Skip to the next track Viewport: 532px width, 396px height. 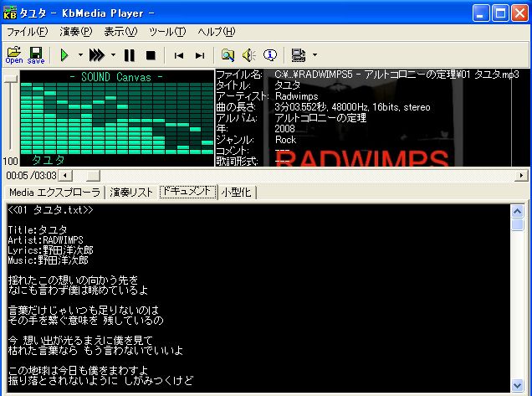[200, 55]
